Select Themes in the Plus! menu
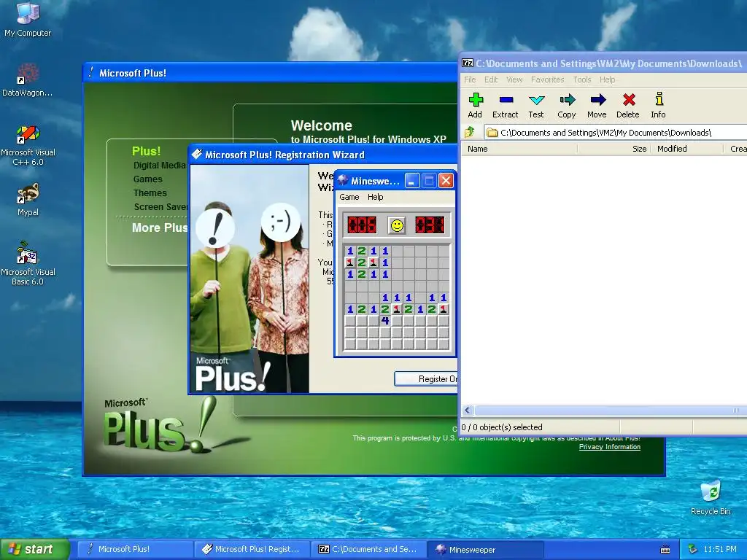The width and height of the screenshot is (747, 560). pos(150,192)
